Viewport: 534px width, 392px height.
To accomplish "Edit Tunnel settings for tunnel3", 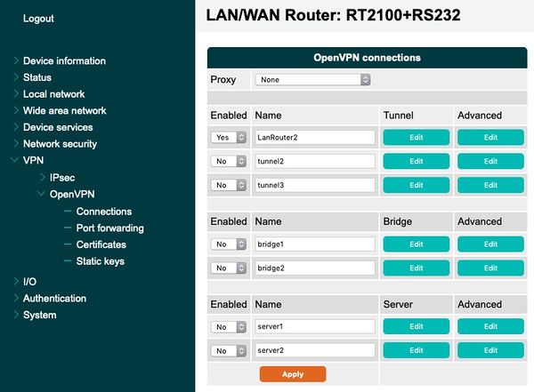I will (417, 185).
